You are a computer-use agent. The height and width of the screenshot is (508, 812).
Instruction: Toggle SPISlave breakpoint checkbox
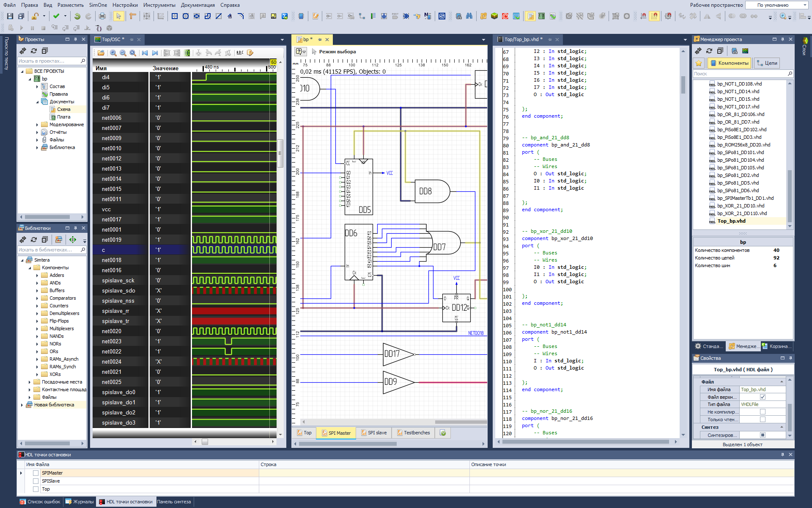click(x=36, y=481)
